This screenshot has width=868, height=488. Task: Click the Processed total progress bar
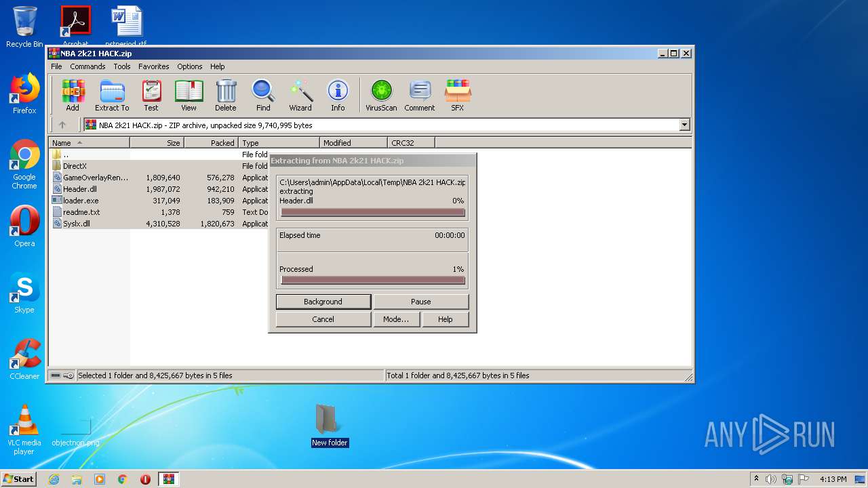point(373,280)
